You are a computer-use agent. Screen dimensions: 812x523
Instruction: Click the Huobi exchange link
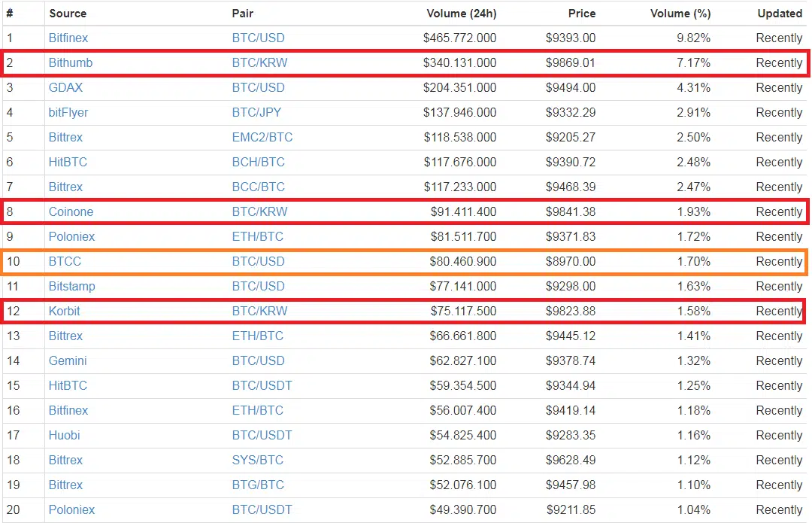tap(64, 435)
